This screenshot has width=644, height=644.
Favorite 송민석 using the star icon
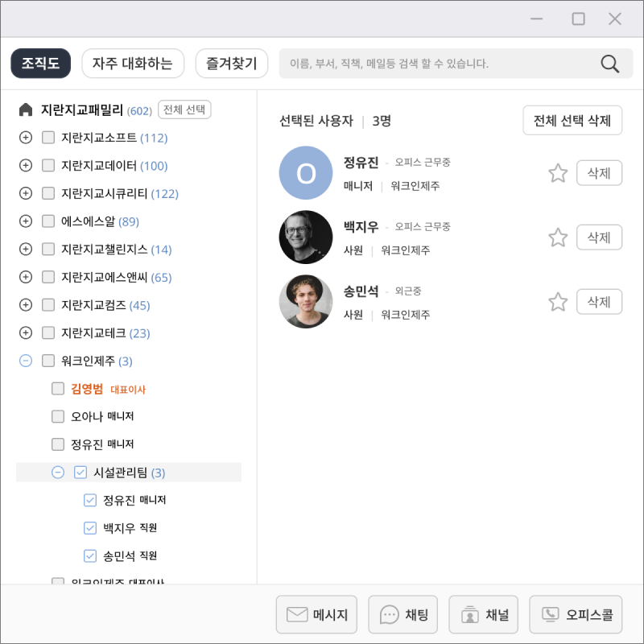[558, 301]
